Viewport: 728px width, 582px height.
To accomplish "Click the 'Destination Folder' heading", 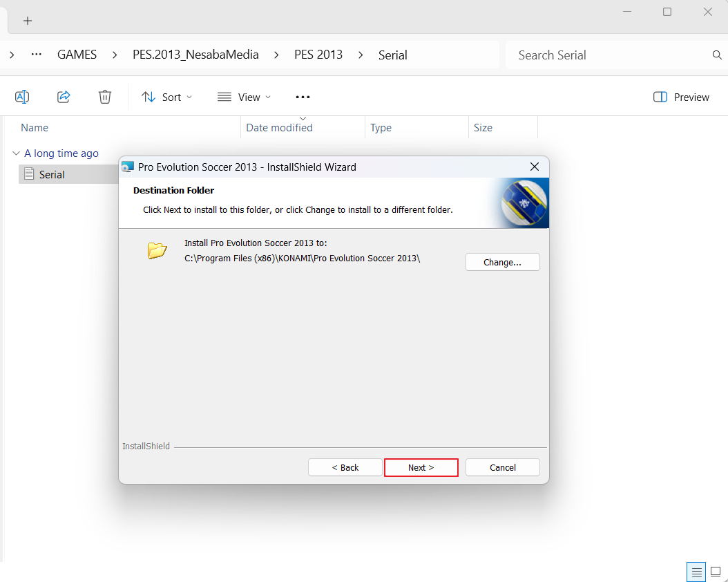I will (x=173, y=191).
